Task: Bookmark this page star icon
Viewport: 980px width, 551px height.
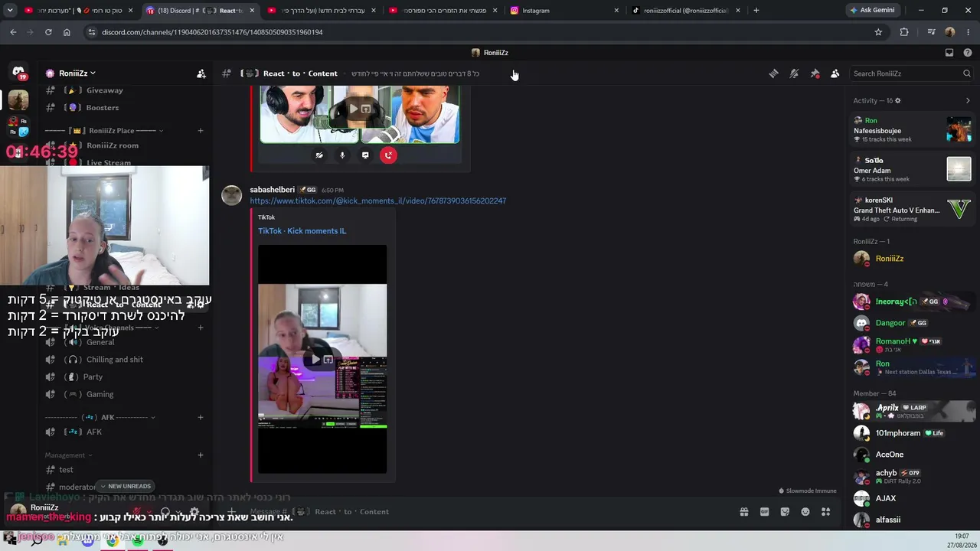Action: (878, 32)
